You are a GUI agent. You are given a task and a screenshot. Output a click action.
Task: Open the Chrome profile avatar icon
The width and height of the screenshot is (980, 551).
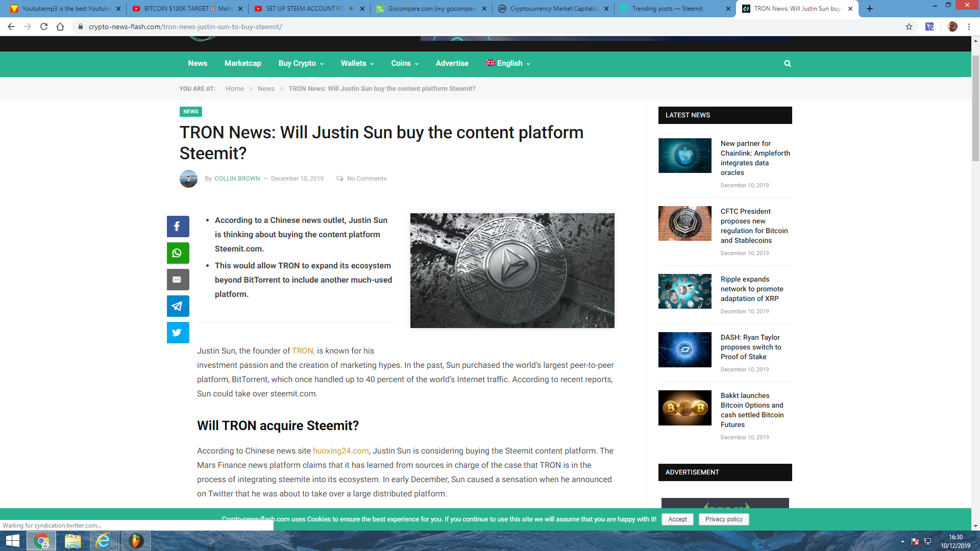tap(953, 27)
